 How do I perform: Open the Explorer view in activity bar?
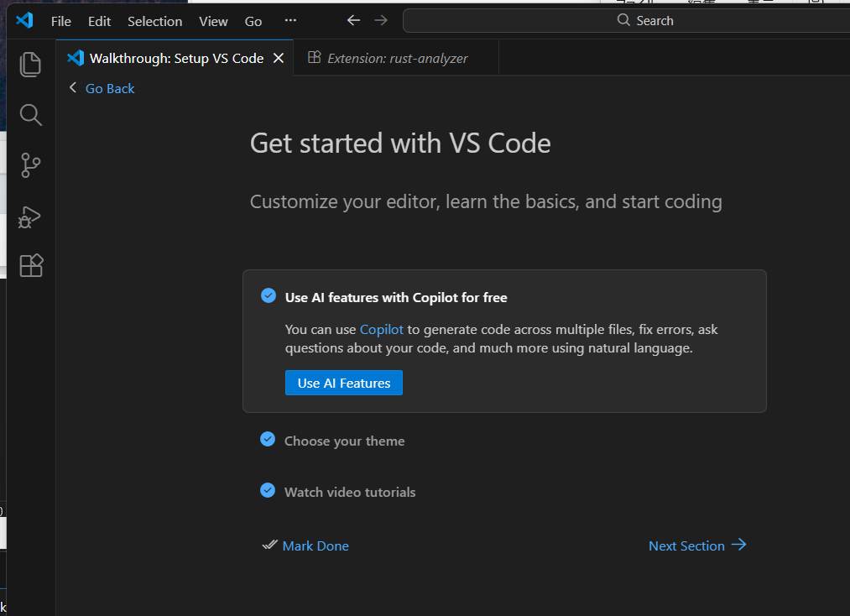pos(30,65)
